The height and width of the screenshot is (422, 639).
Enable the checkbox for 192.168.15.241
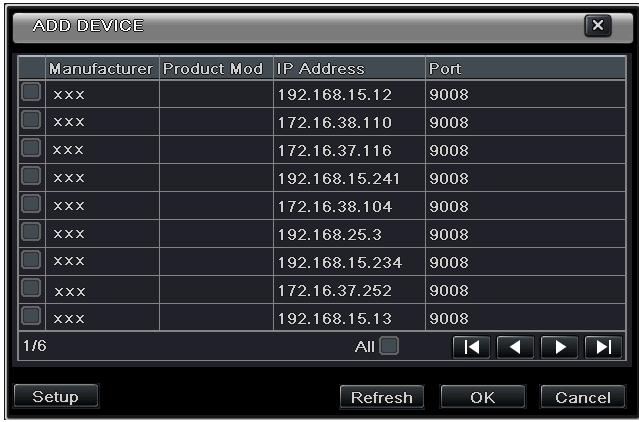[x=31, y=176]
